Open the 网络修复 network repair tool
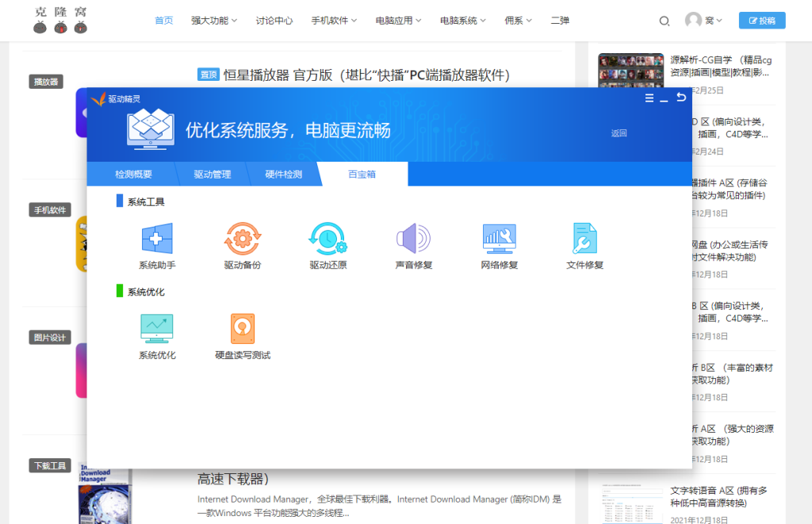Viewport: 812px width, 524px height. tap(499, 247)
